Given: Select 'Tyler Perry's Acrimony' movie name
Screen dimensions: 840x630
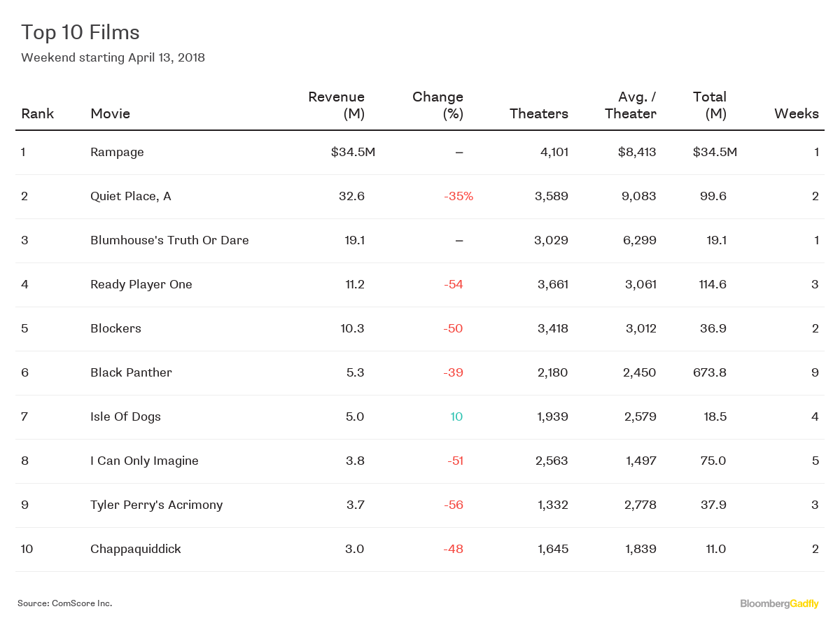Looking at the screenshot, I should 157,505.
